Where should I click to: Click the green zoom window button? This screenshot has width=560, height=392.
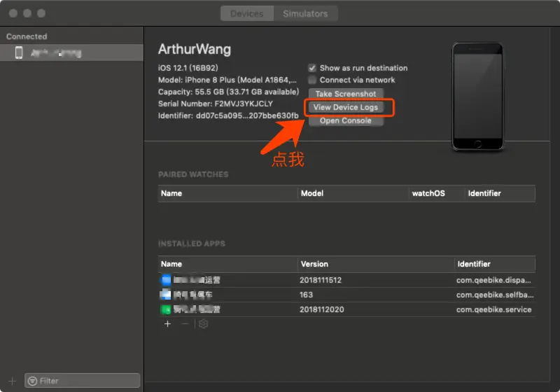click(41, 13)
